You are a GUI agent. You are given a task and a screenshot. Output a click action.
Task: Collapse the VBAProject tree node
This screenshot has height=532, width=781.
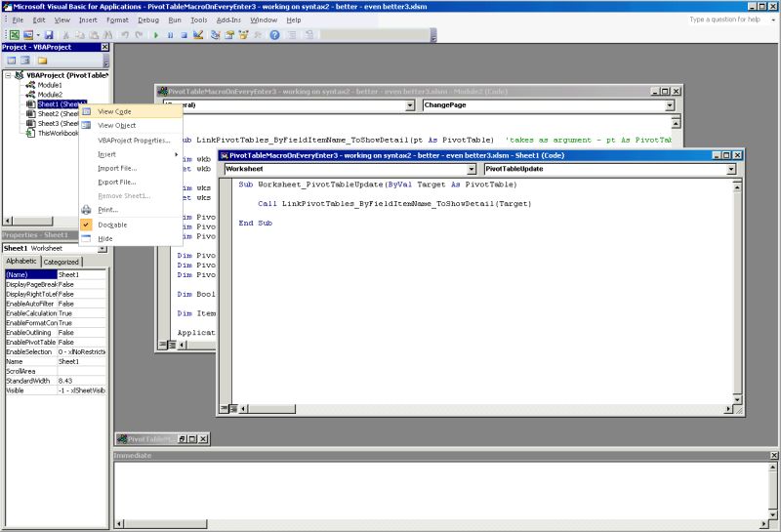[8, 75]
